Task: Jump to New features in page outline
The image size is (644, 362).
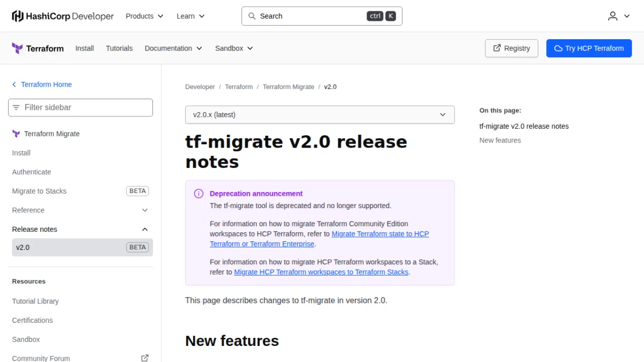Action: pyautogui.click(x=500, y=141)
